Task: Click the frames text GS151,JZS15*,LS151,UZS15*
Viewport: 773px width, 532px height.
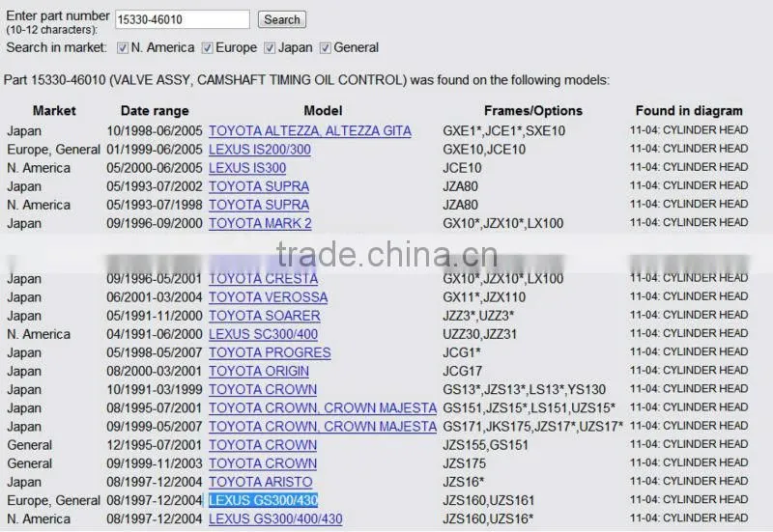Action: coord(529,407)
